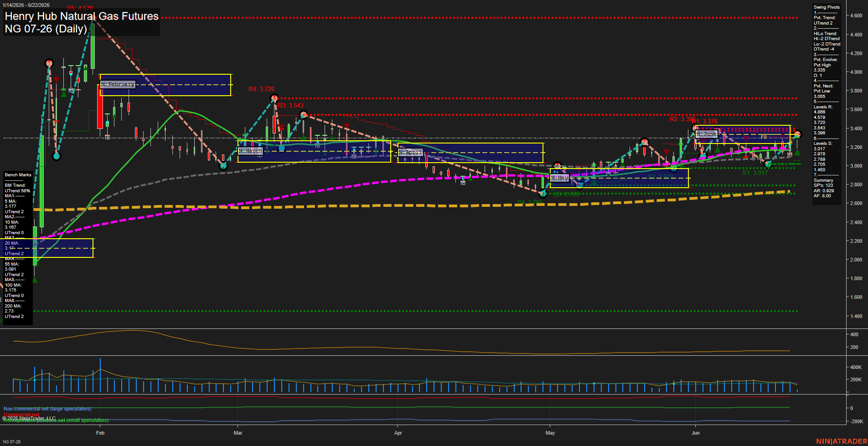Click the 1.400 price axis label
The image size is (868, 446).
tap(856, 316)
